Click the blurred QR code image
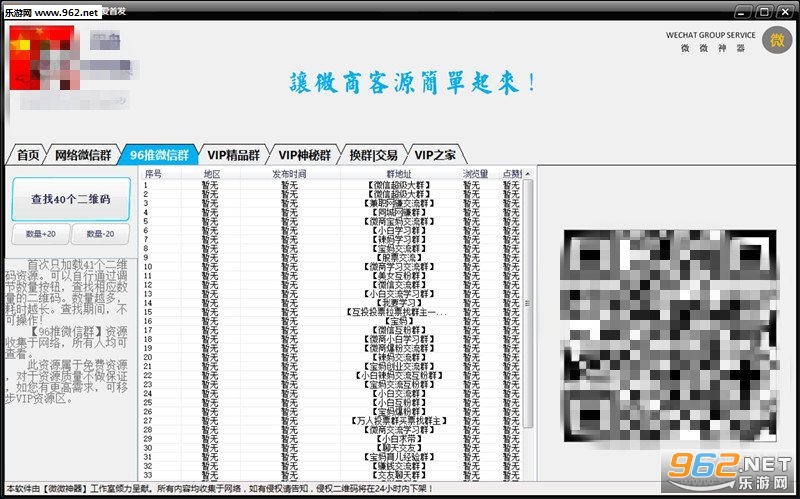Screen dimensions: 800x499 [x=670, y=336]
